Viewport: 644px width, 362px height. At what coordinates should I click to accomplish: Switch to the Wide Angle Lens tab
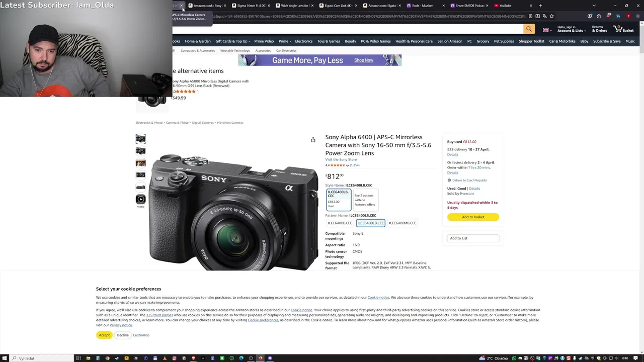point(294,6)
